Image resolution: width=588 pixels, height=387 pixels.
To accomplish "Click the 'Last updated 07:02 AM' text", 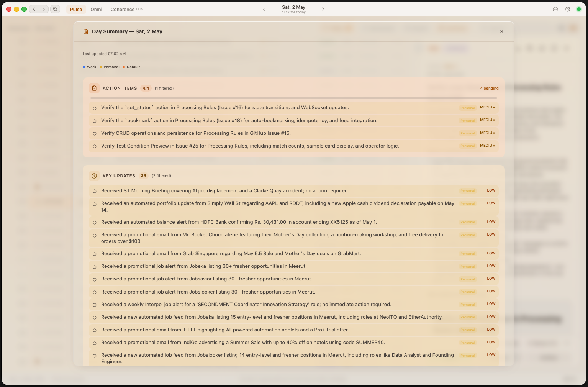I will (104, 54).
